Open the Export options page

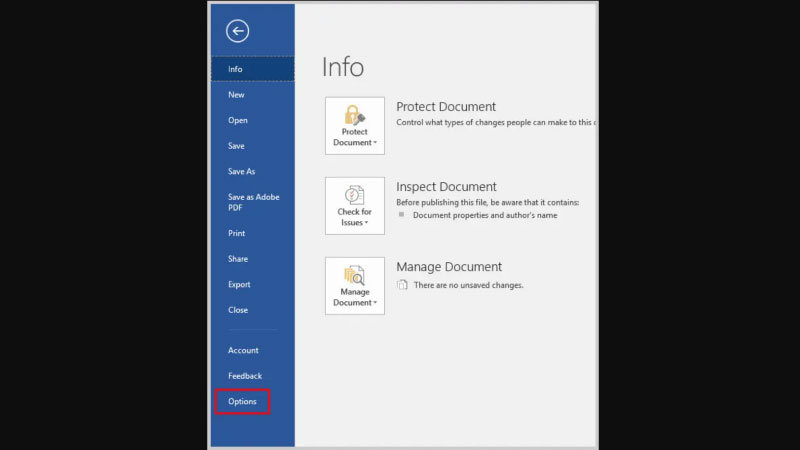(239, 285)
